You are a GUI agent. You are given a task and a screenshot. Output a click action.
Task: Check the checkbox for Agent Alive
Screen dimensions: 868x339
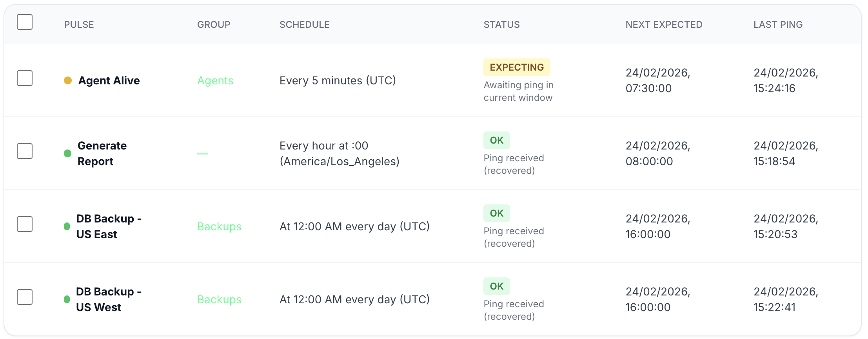pos(24,78)
